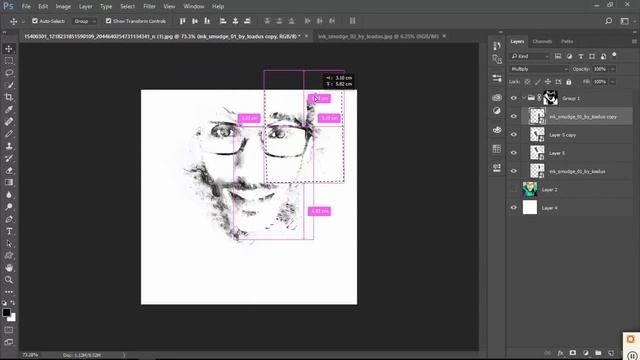Select the Quick Selection tool
The image size is (640, 360).
tap(9, 85)
